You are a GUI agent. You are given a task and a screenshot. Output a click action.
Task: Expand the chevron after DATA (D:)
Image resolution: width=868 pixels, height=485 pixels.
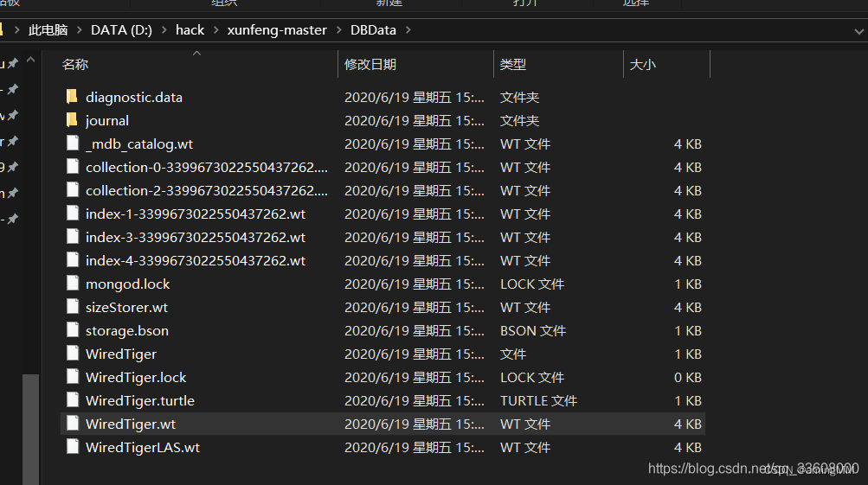tap(164, 30)
